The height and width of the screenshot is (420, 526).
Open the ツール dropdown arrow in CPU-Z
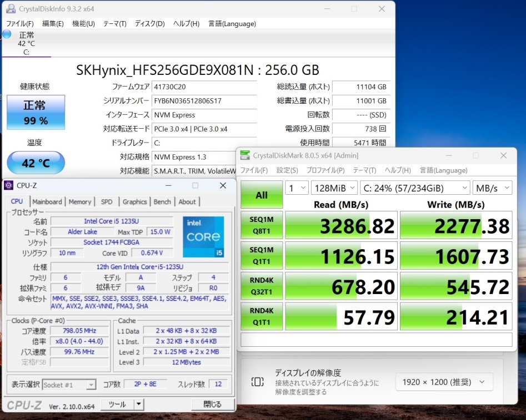click(138, 404)
